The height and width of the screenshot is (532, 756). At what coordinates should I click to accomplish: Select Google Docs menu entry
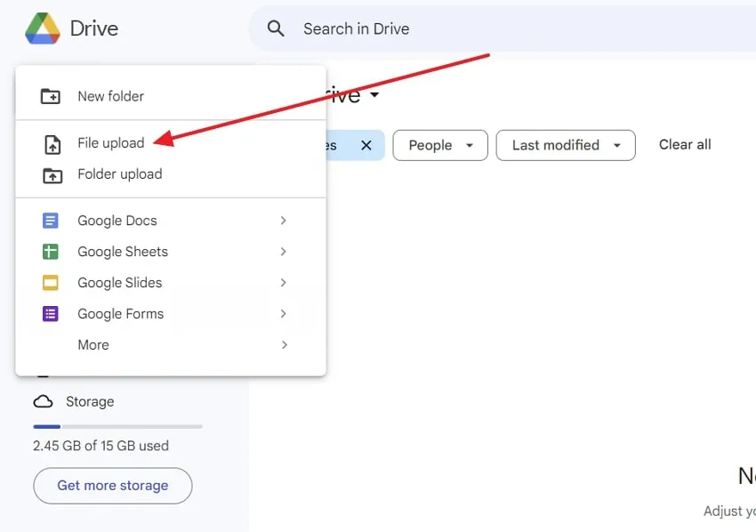pos(171,221)
